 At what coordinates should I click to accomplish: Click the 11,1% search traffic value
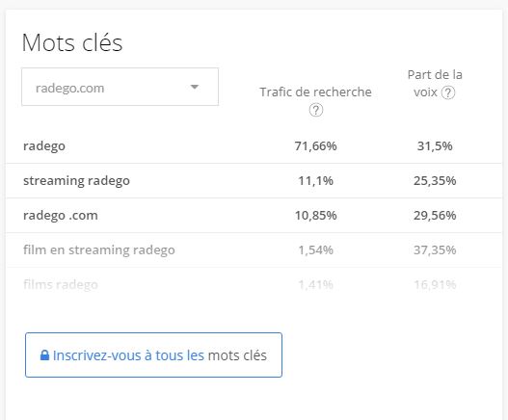[x=315, y=181]
